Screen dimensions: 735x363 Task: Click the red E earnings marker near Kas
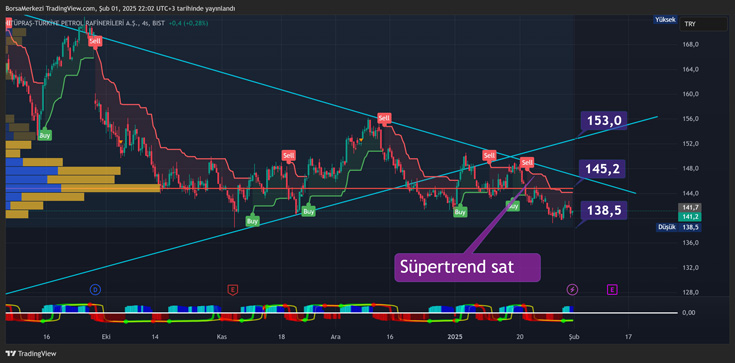pyautogui.click(x=232, y=290)
